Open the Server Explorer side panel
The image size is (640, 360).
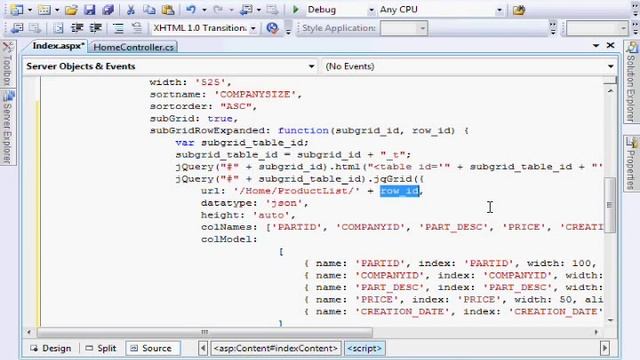click(8, 127)
